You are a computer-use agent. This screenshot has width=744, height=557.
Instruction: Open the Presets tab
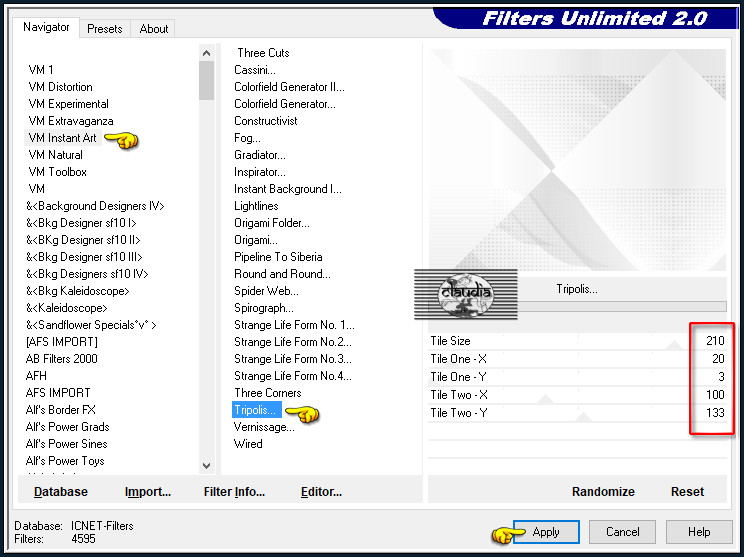(104, 29)
